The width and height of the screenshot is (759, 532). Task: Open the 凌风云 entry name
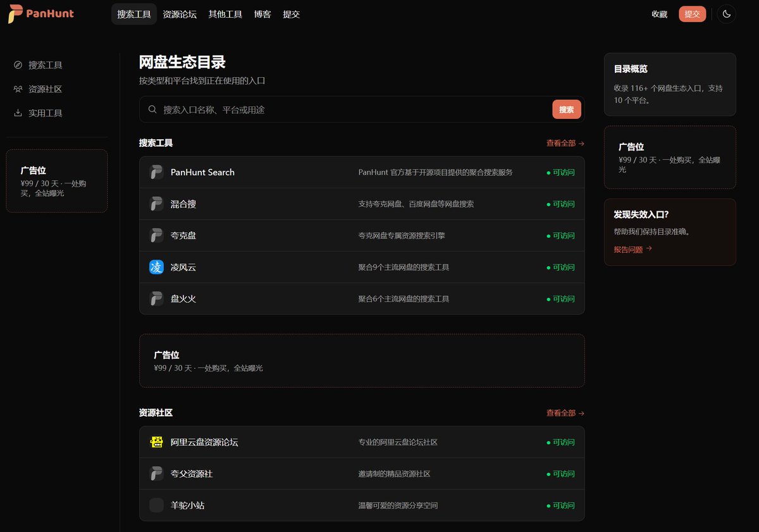click(x=183, y=267)
